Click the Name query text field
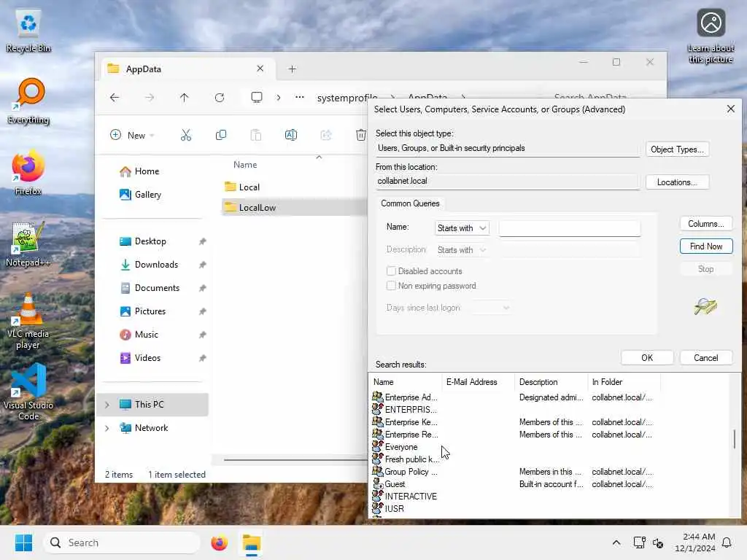Screen dimensions: 747x560 (569, 228)
